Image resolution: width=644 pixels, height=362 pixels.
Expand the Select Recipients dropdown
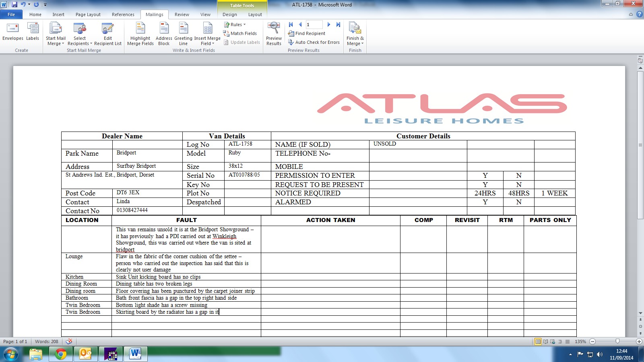[x=80, y=34]
